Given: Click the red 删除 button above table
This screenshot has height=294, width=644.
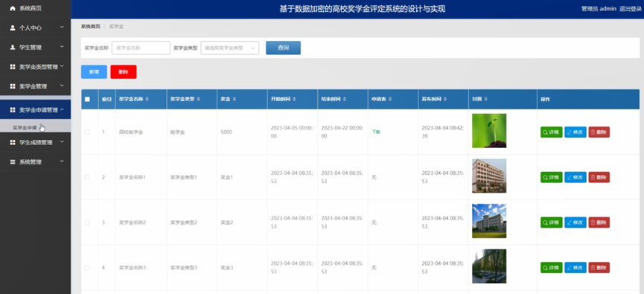Looking at the screenshot, I should pos(123,72).
